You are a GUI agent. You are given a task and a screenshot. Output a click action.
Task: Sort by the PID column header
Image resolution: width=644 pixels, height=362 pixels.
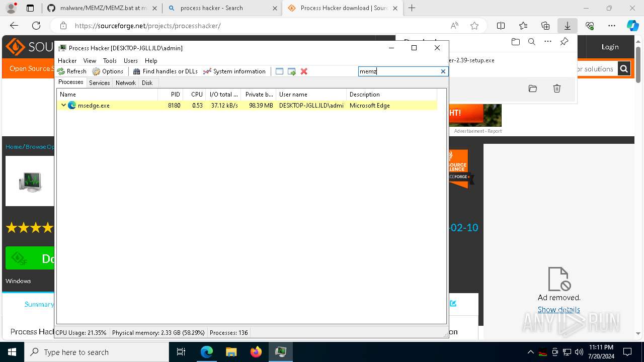(x=170, y=94)
